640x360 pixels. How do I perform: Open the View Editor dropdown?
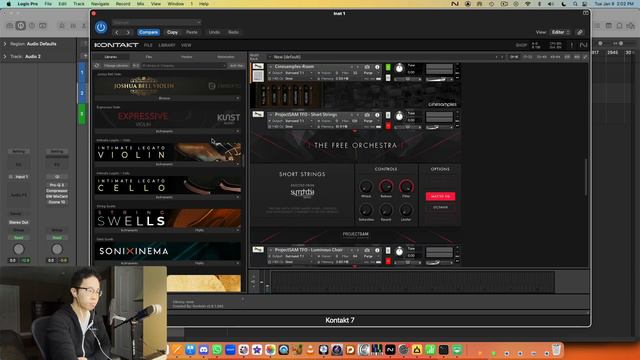click(560, 32)
